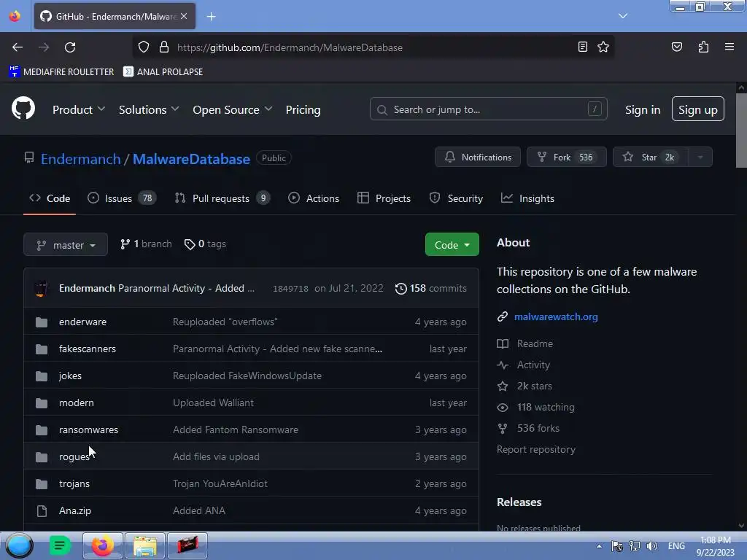Switch to the Pull requests tab
747x560 pixels.
pos(222,198)
